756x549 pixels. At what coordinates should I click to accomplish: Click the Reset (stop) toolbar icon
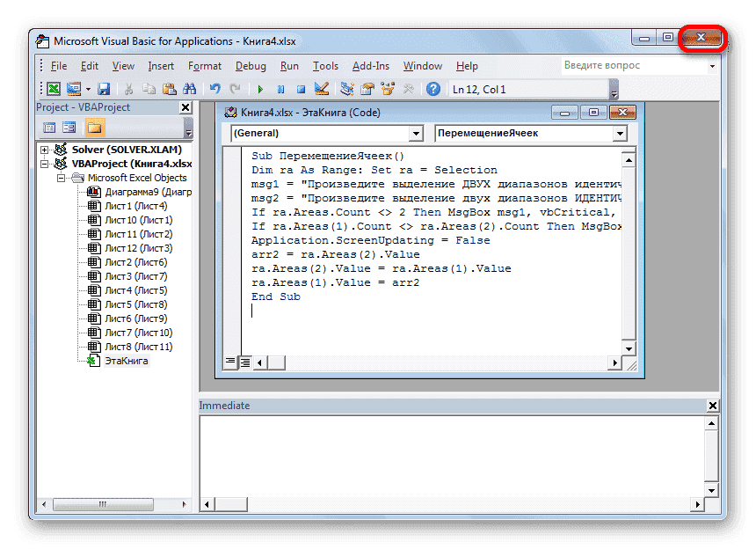point(301,89)
